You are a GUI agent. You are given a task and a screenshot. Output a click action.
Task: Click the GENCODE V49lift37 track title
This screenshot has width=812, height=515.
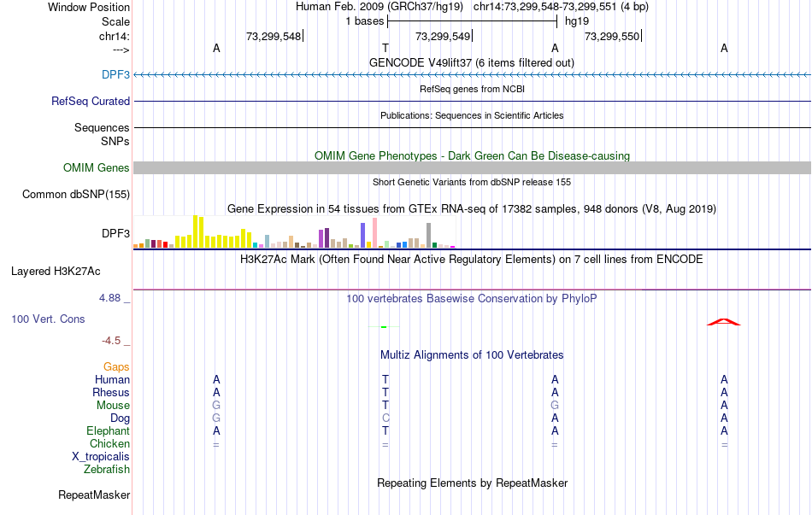pos(472,62)
